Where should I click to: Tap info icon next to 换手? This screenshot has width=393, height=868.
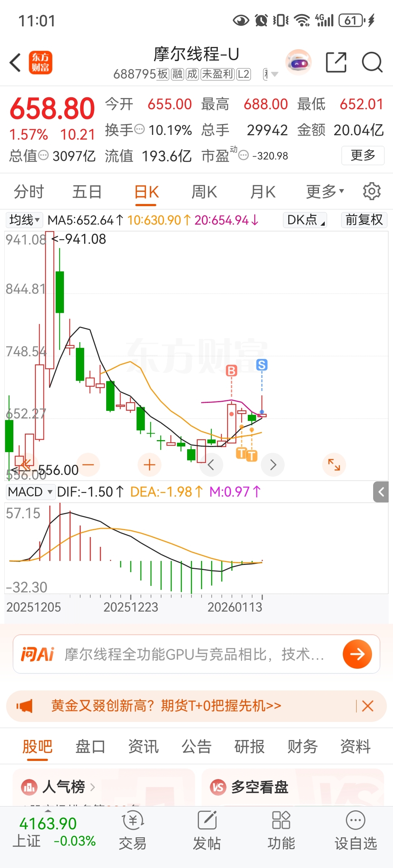(x=139, y=129)
